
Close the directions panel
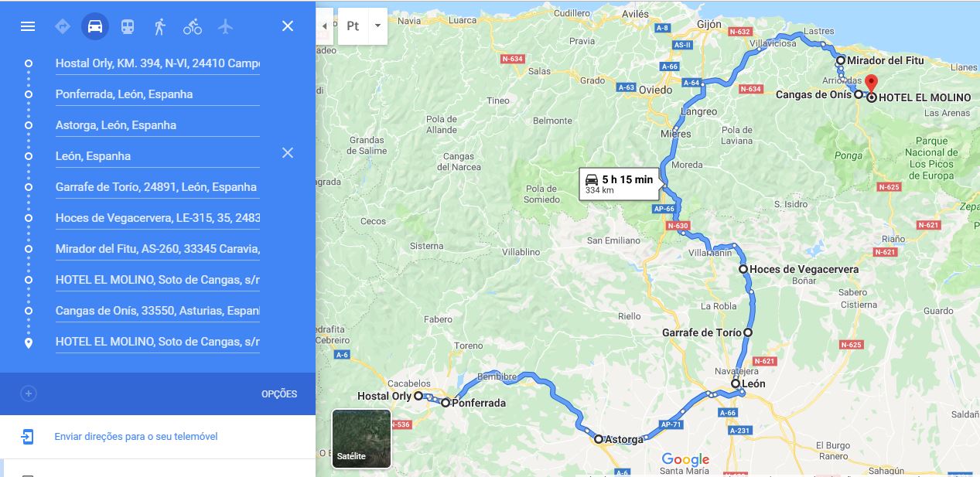pyautogui.click(x=288, y=26)
